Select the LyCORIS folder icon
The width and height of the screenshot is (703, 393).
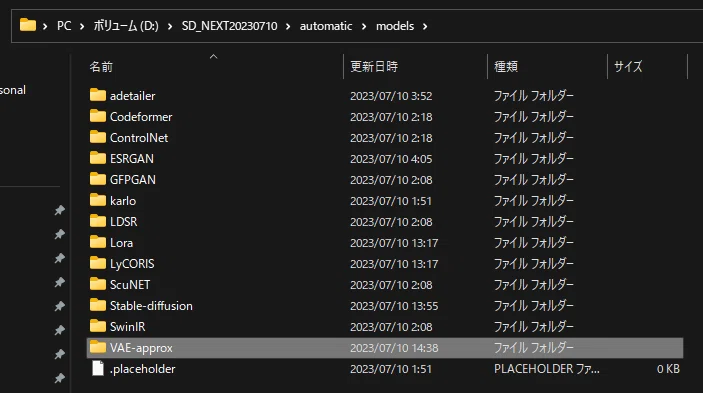(98, 263)
